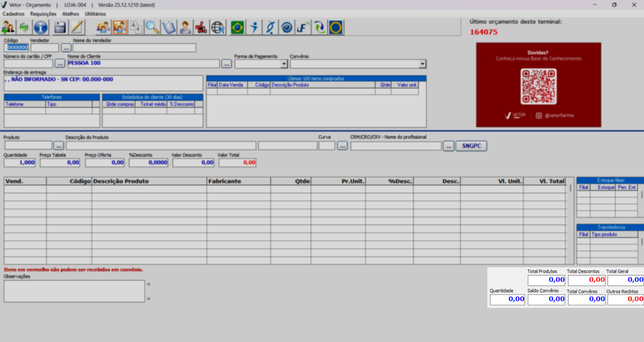Screen dimensions: 644x342
Task: Open the Requisições menu
Action: point(43,14)
